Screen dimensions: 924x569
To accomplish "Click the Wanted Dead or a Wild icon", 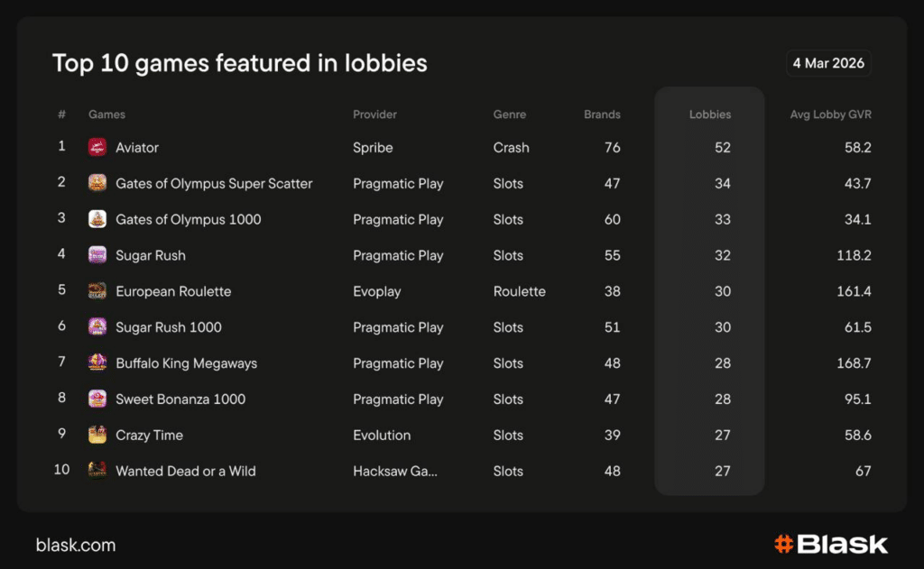I will [97, 471].
